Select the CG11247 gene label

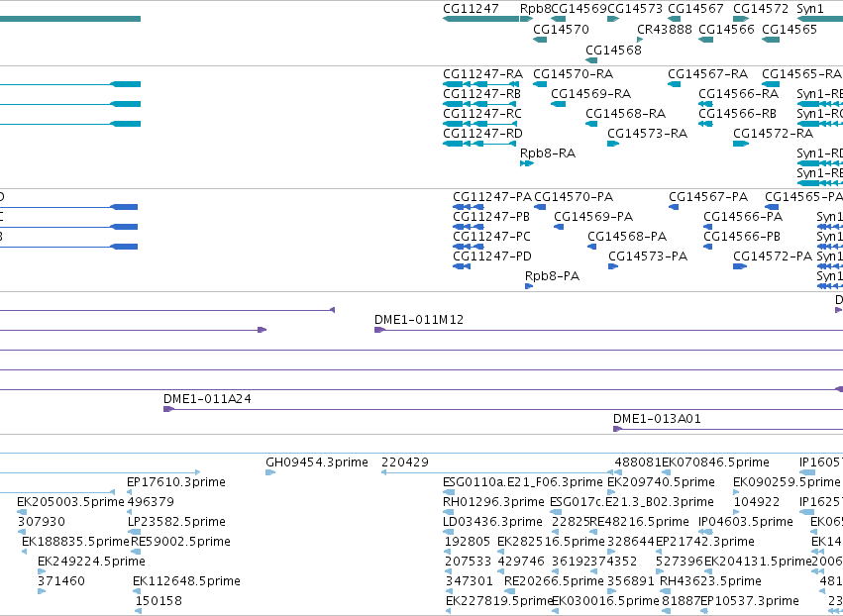coord(471,9)
